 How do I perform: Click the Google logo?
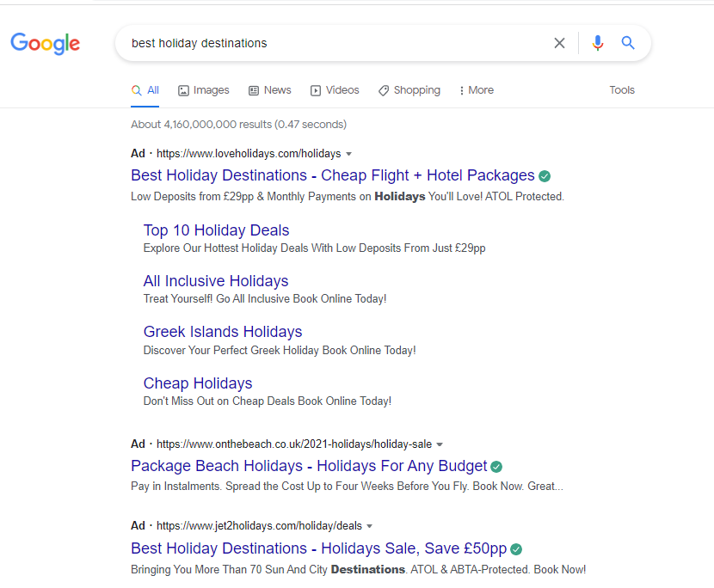pyautogui.click(x=45, y=43)
